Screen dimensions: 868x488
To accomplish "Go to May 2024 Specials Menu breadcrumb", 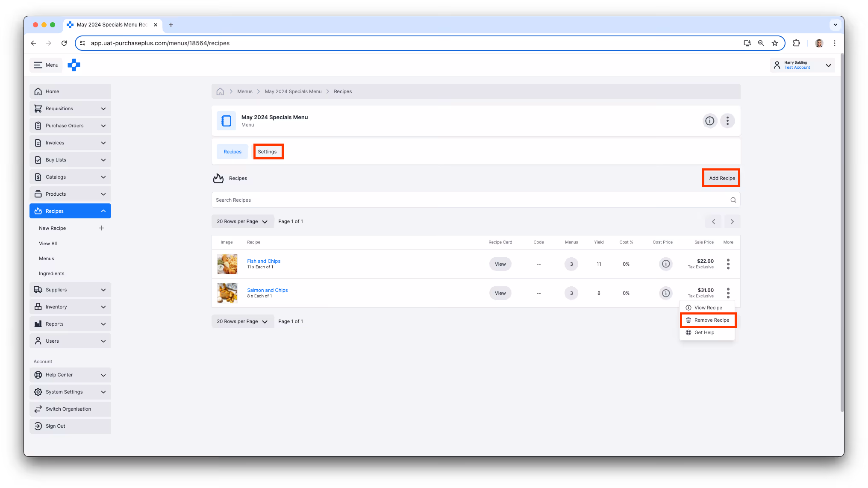I will point(293,91).
